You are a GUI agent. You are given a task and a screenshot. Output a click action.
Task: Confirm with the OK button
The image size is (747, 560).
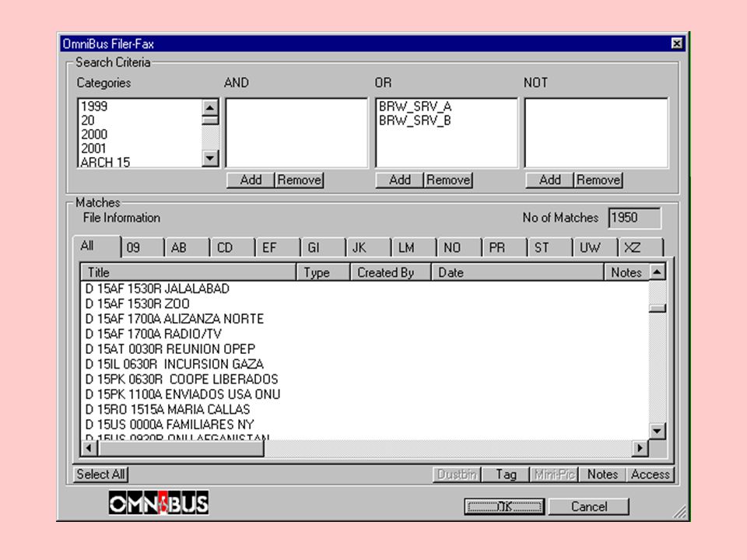click(x=504, y=506)
